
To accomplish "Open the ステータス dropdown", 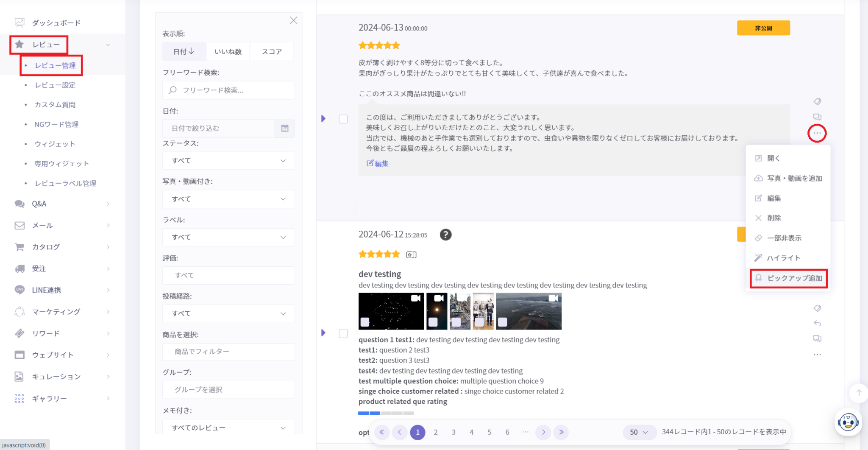I will point(228,161).
